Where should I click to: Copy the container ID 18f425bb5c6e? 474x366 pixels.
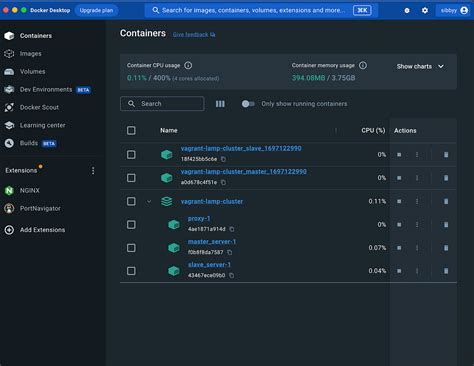(223, 159)
